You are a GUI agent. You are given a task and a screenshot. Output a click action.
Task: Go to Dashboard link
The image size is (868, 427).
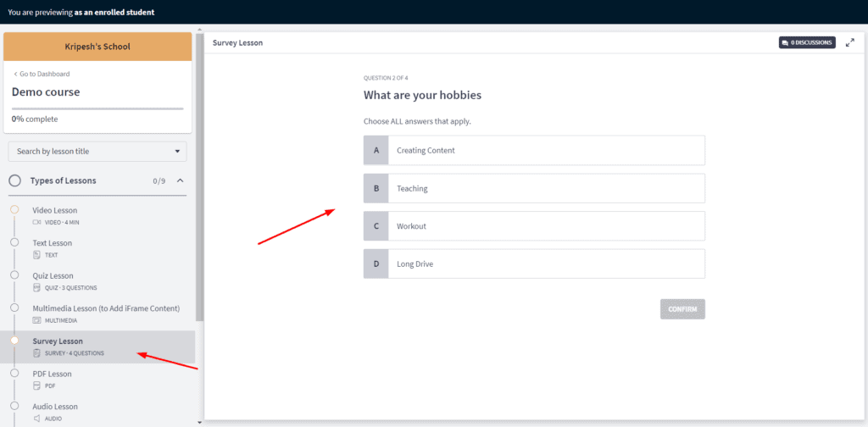42,74
